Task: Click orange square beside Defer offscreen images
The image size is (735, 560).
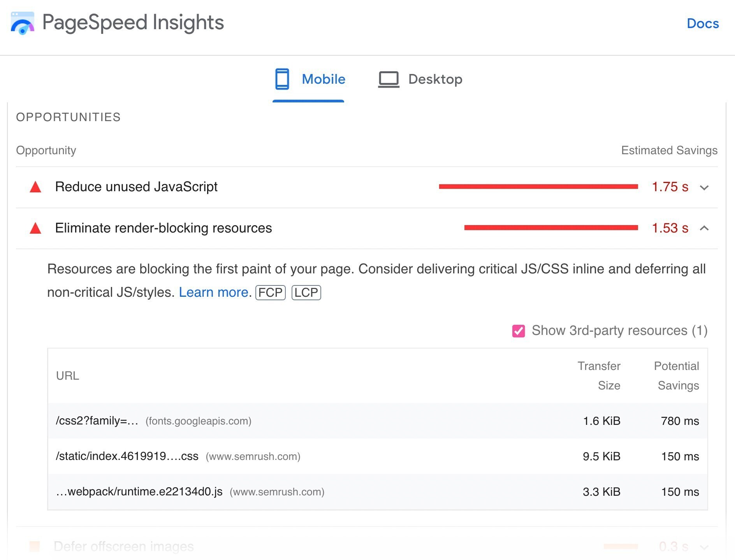Action: click(35, 546)
